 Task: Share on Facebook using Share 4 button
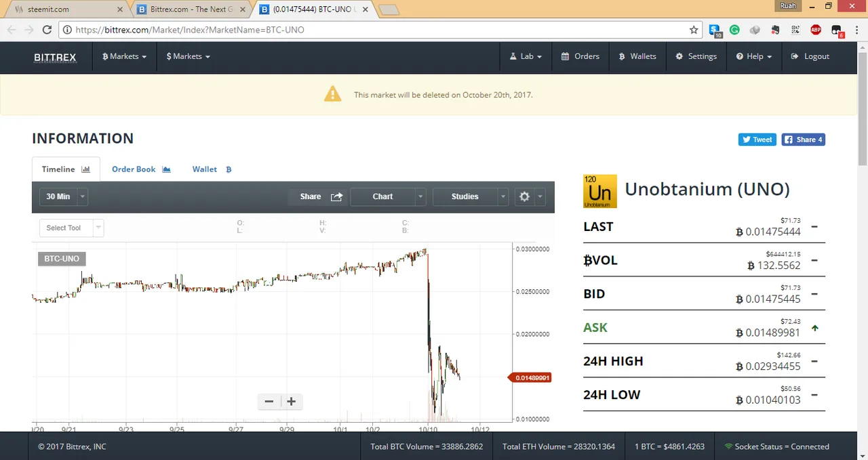pos(804,140)
